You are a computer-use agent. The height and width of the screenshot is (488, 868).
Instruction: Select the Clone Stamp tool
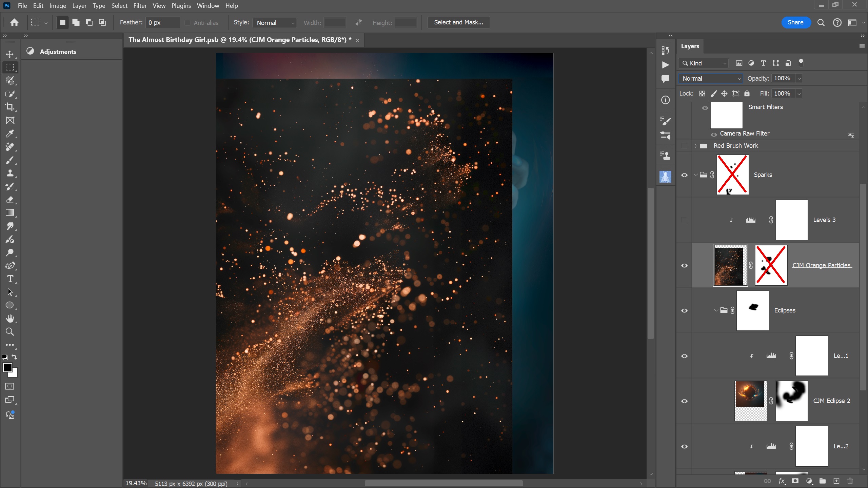(10, 174)
